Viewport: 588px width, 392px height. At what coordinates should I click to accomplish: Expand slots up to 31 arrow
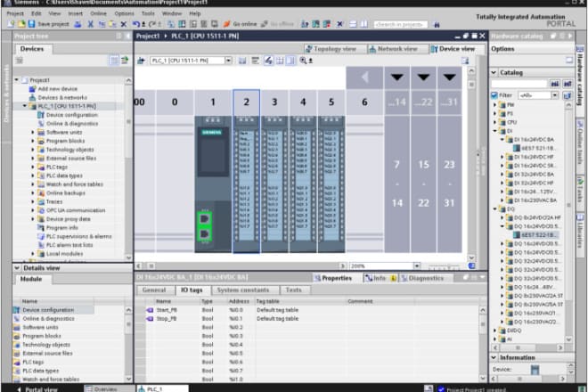449,78
